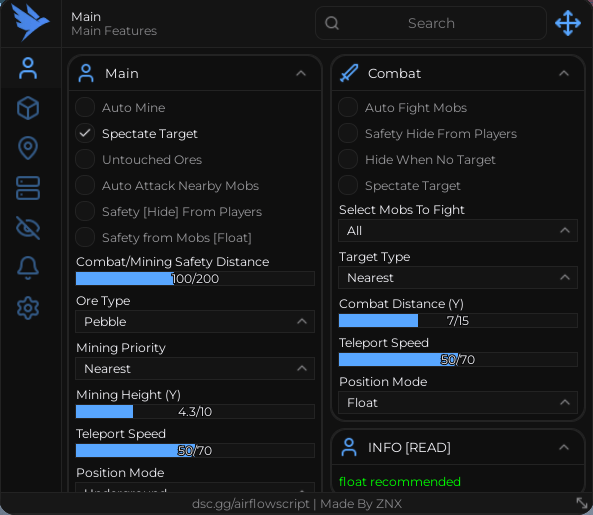Image resolution: width=593 pixels, height=515 pixels.
Task: Open Target Type dropdown set to Nearest
Action: click(458, 278)
